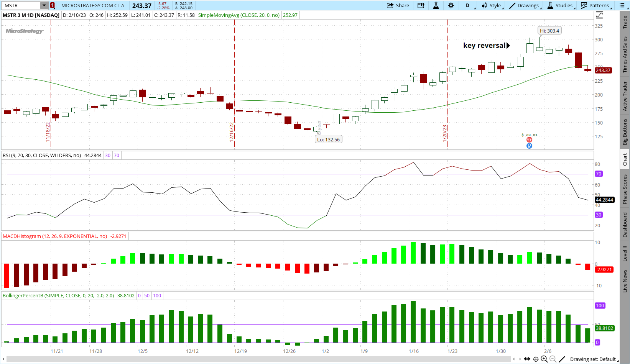Viewport: 630px width, 364px height.
Task: Open the Patterns dropdown
Action: (x=595, y=5)
